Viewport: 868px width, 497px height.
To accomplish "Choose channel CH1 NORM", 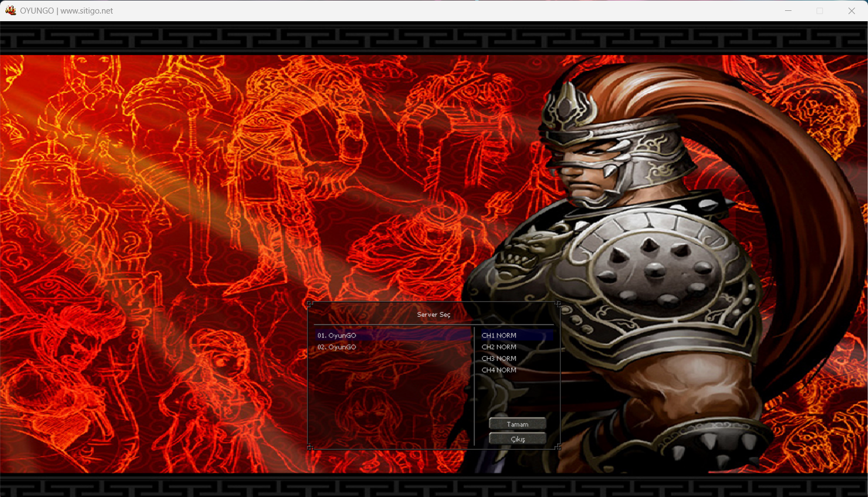I will pos(516,335).
